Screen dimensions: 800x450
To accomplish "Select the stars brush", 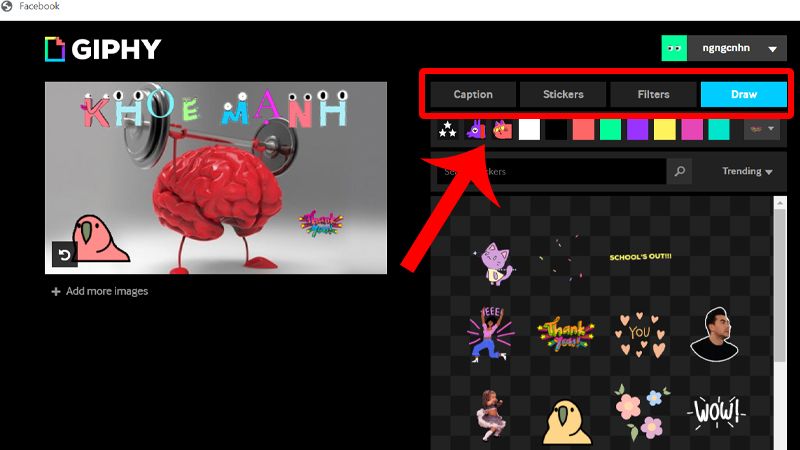I will [447, 130].
